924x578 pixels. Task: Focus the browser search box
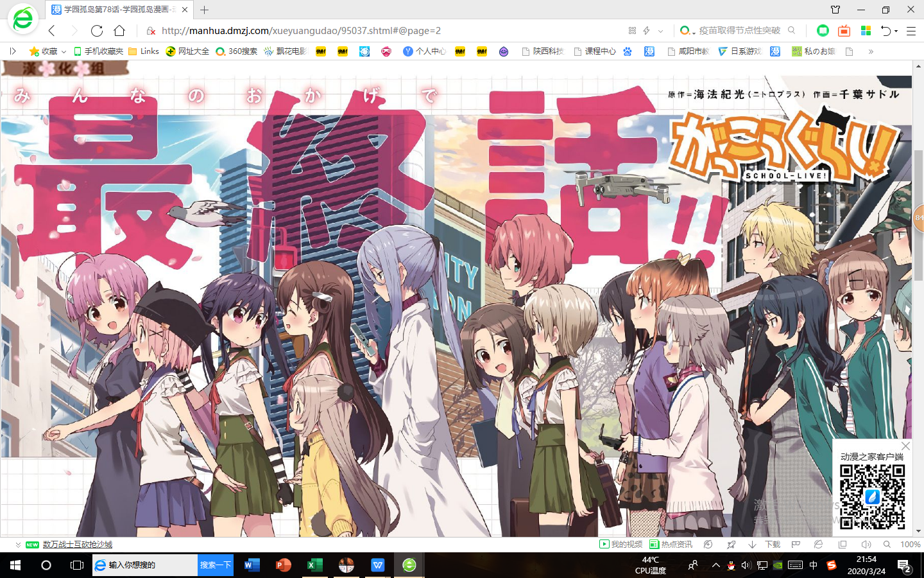tap(739, 31)
